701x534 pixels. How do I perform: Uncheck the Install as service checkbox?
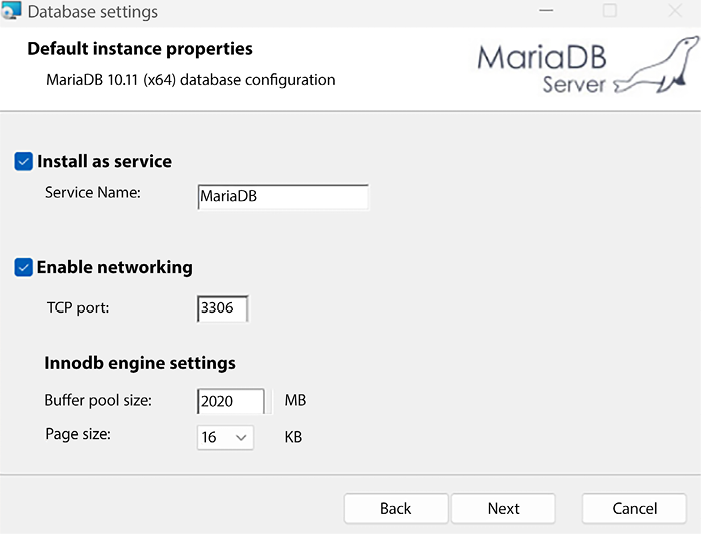click(24, 162)
